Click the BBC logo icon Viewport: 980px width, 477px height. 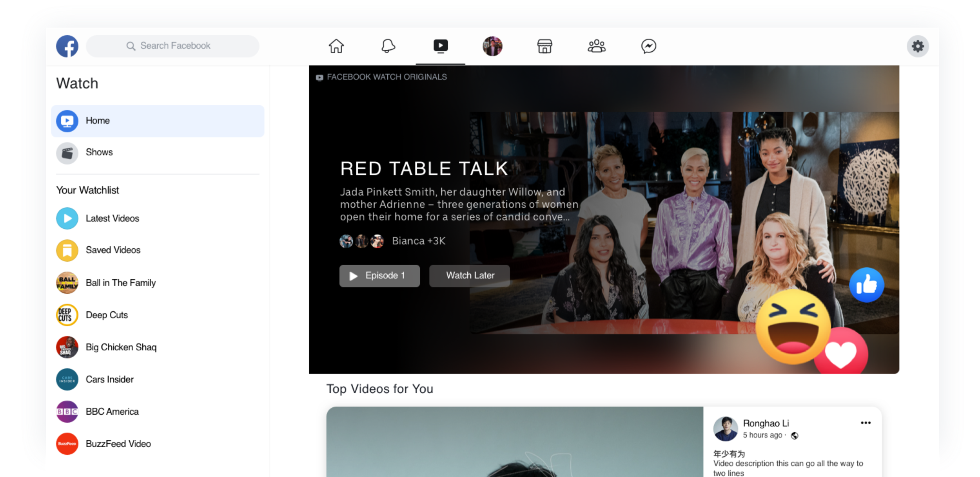[67, 412]
